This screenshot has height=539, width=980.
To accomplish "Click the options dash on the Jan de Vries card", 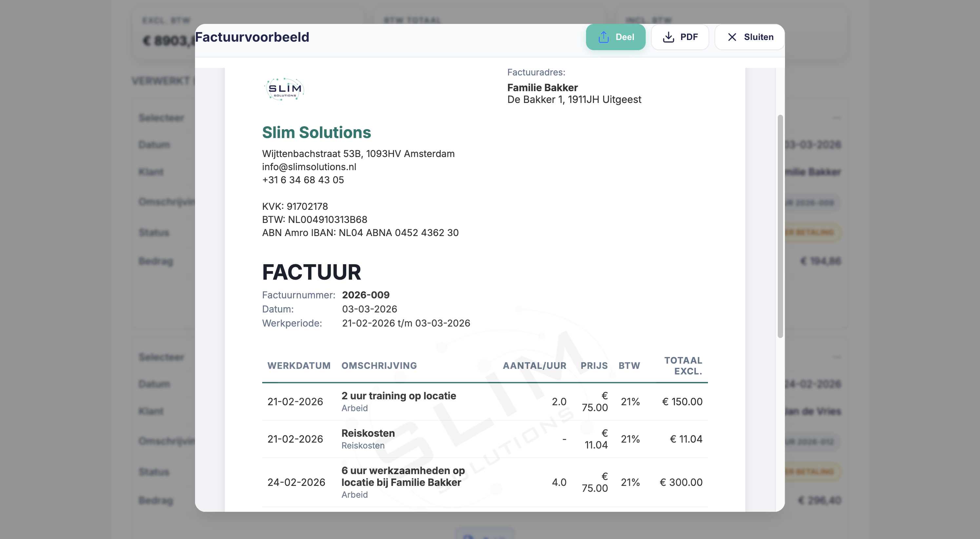I will (x=837, y=357).
